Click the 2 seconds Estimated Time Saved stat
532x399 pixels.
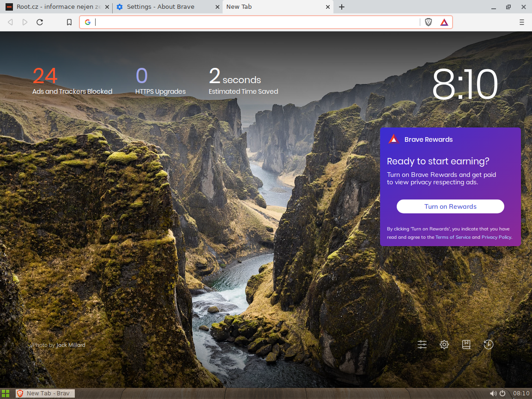point(243,81)
